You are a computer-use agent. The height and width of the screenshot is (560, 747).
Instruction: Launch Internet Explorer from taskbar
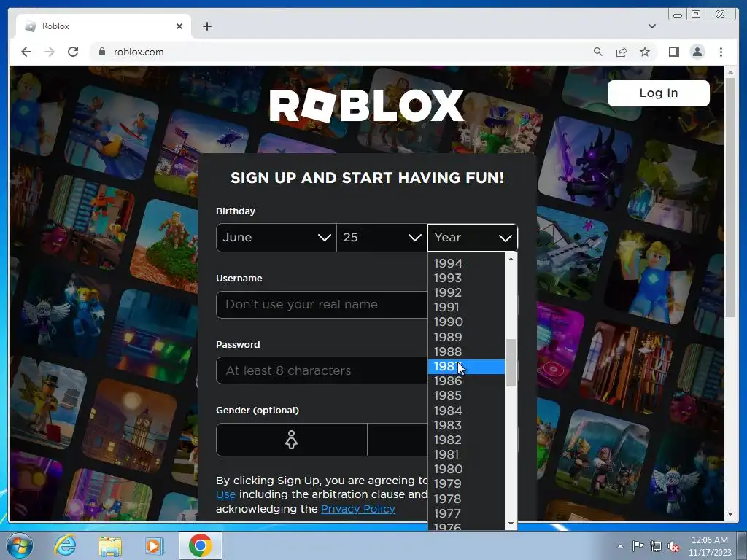click(65, 545)
